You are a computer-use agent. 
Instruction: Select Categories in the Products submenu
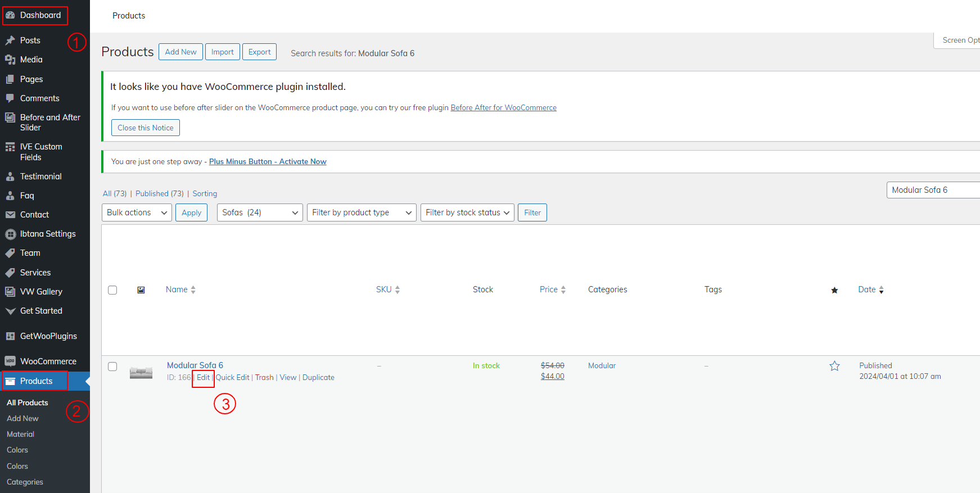[x=25, y=482]
